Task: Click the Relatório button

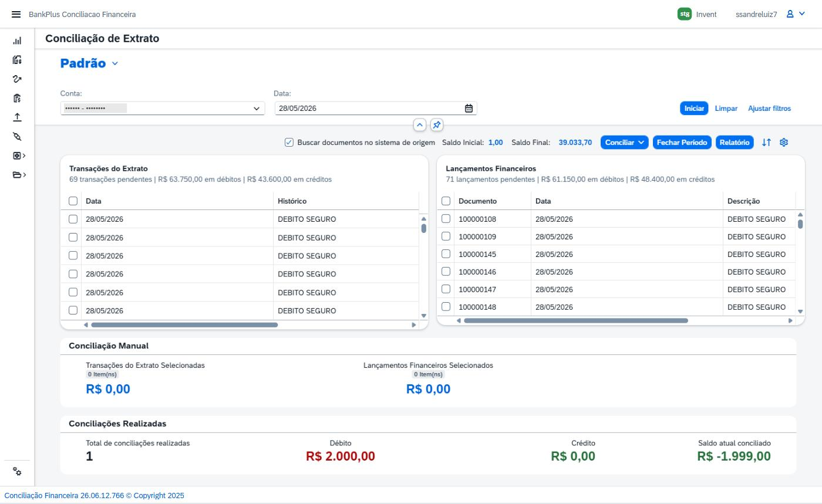Action: point(735,143)
